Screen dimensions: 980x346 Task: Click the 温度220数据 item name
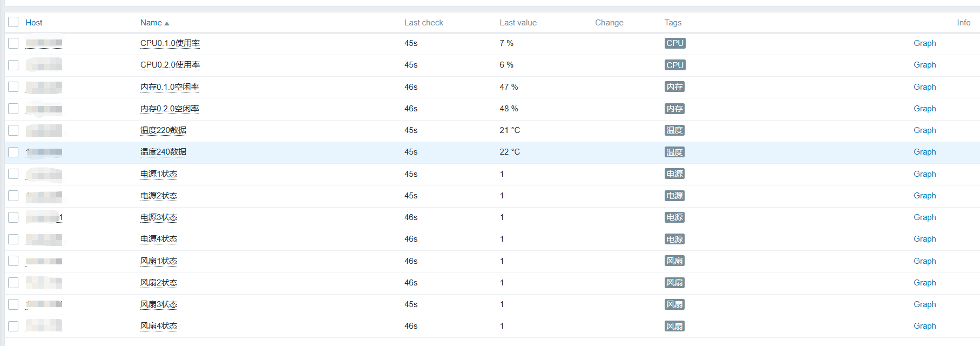click(163, 130)
